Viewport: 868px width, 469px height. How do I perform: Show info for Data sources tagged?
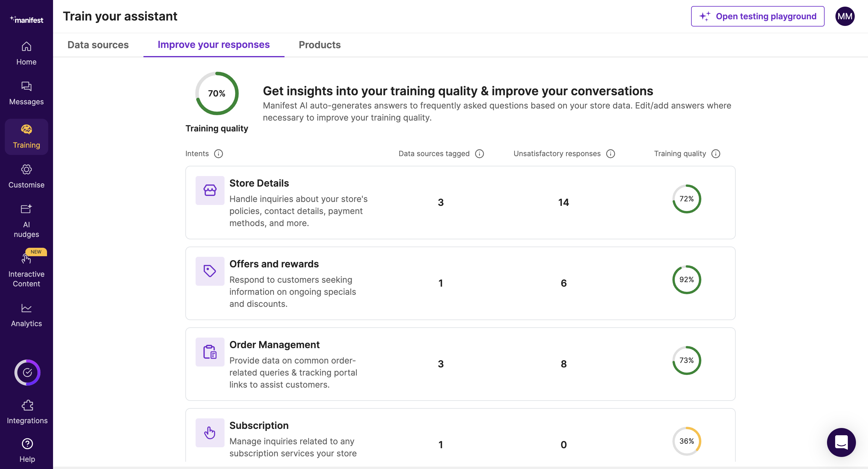(479, 154)
